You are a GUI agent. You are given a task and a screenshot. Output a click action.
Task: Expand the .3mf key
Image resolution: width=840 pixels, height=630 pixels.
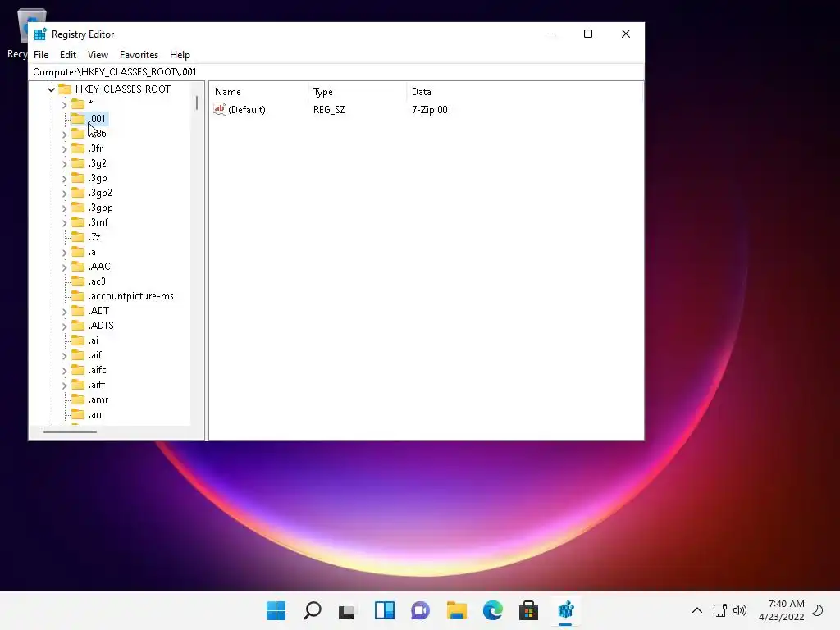64,223
